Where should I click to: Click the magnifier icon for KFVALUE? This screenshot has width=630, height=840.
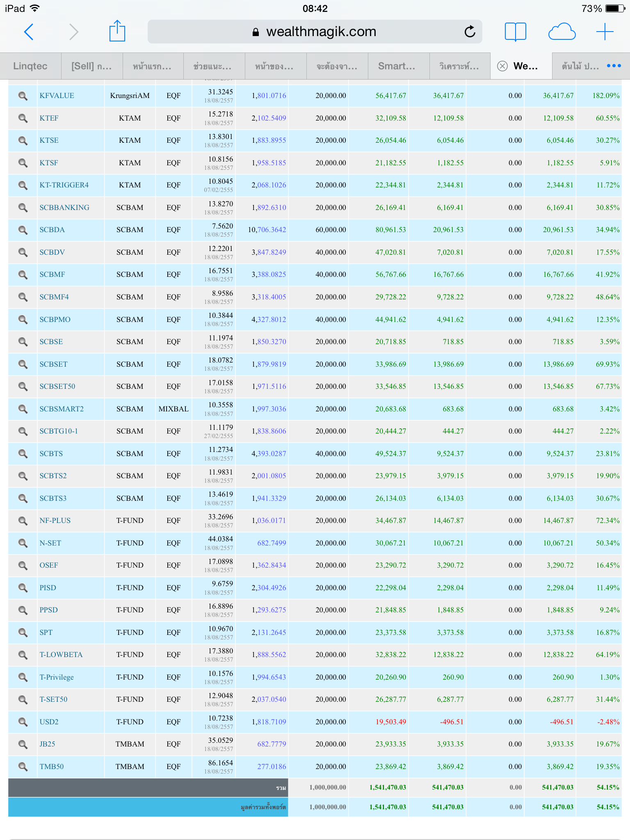(23, 96)
